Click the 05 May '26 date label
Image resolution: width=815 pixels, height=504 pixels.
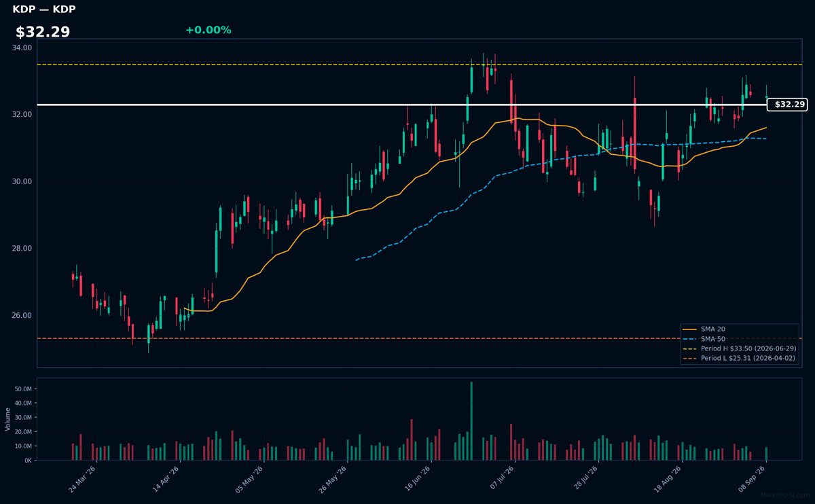pyautogui.click(x=250, y=479)
